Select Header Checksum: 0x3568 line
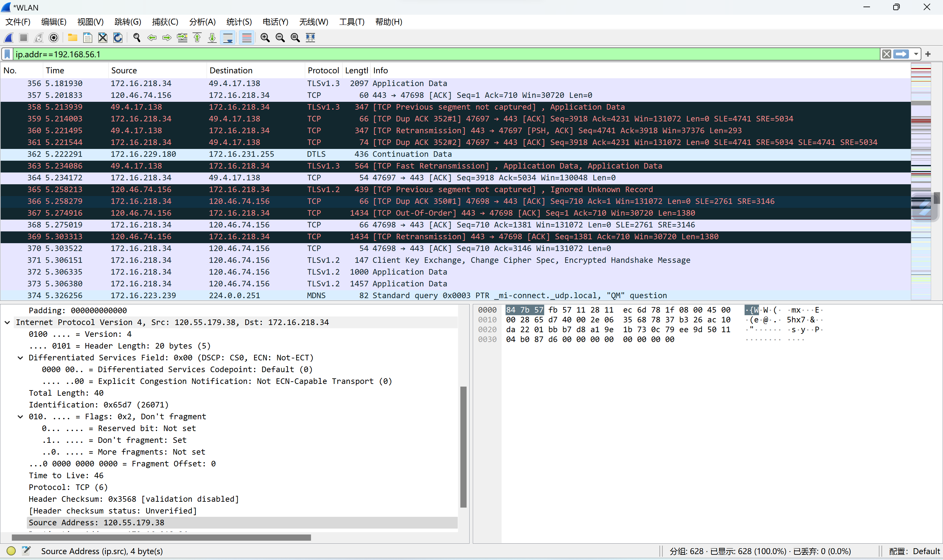The height and width of the screenshot is (560, 943). point(134,499)
